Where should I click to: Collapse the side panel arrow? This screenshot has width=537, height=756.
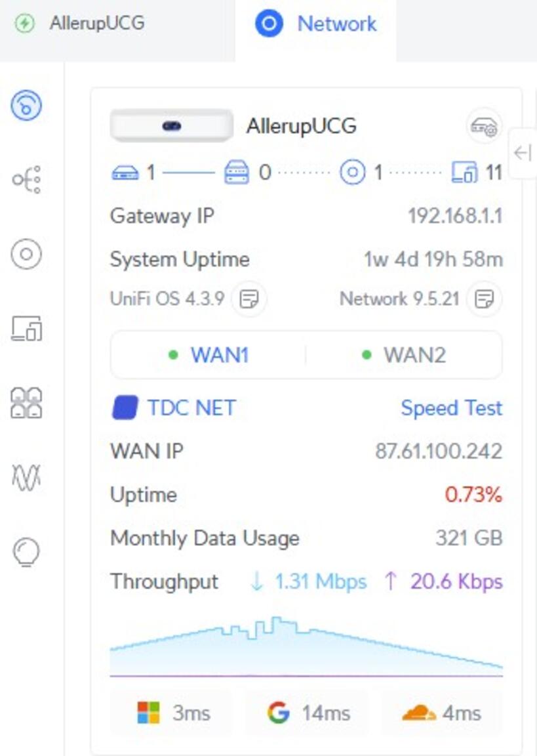tap(523, 153)
